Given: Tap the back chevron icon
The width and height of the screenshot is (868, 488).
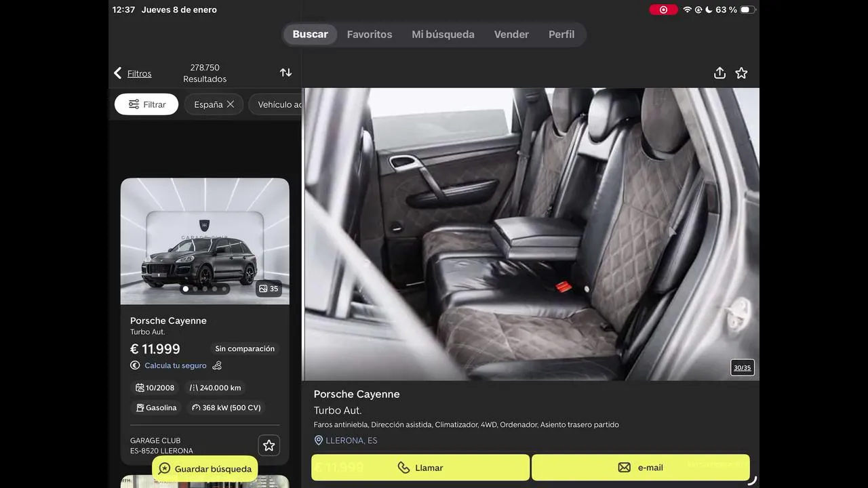Looking at the screenshot, I should coord(118,73).
